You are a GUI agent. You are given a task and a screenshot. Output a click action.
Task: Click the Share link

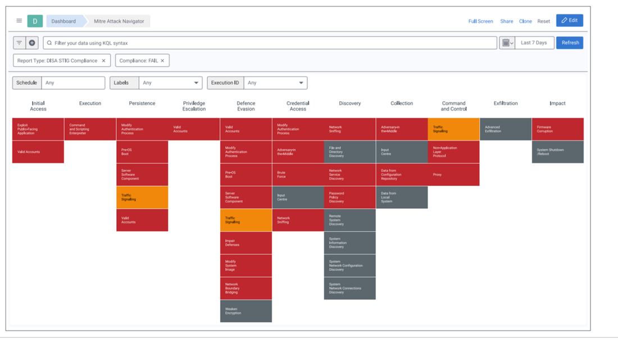(x=506, y=21)
